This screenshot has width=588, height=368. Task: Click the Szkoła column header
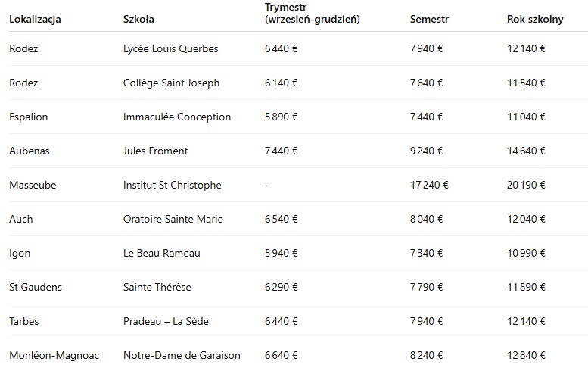[138, 20]
